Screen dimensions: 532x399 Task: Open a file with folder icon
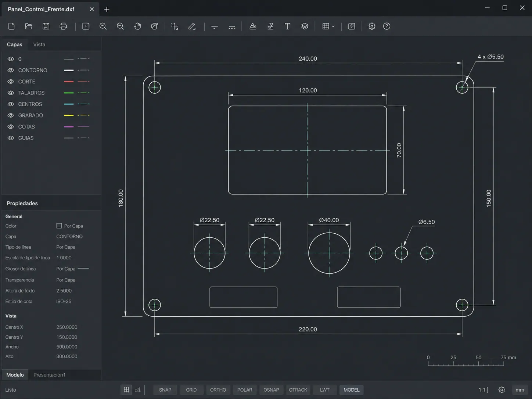pos(29,26)
